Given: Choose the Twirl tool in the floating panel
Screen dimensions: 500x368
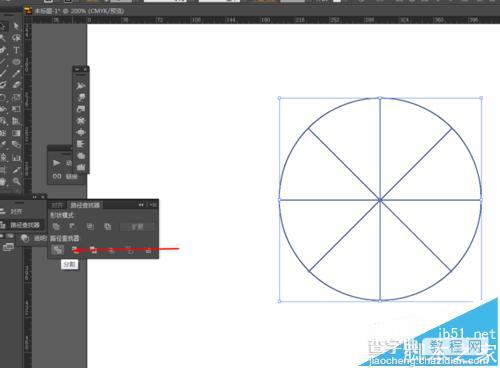Looking at the screenshot, I should [81, 97].
